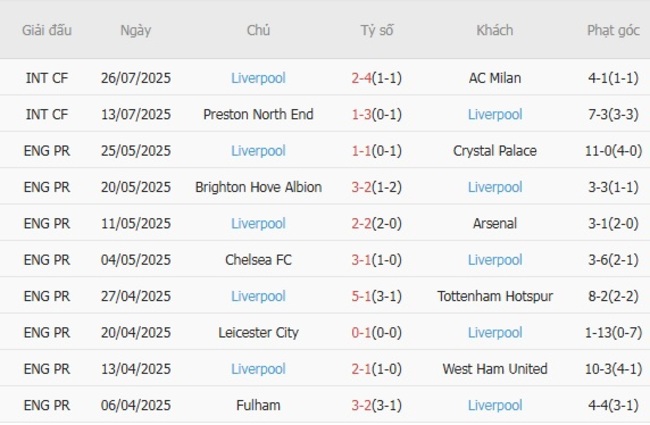Open the Fulham team link
Image resolution: width=650 pixels, height=425 pixels.
click(258, 405)
